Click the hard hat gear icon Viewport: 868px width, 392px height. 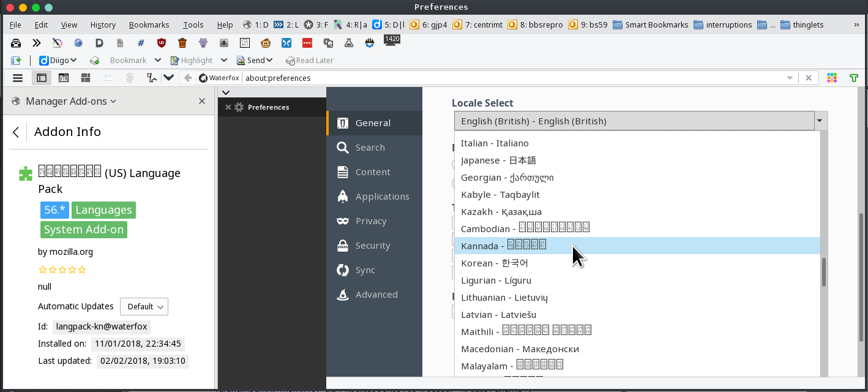[x=370, y=43]
